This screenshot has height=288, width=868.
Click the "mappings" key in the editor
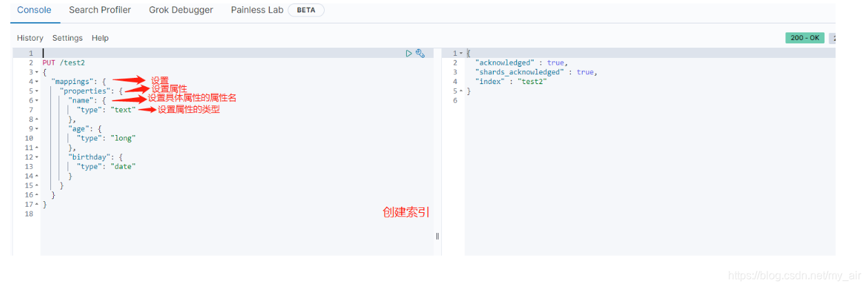tap(72, 82)
